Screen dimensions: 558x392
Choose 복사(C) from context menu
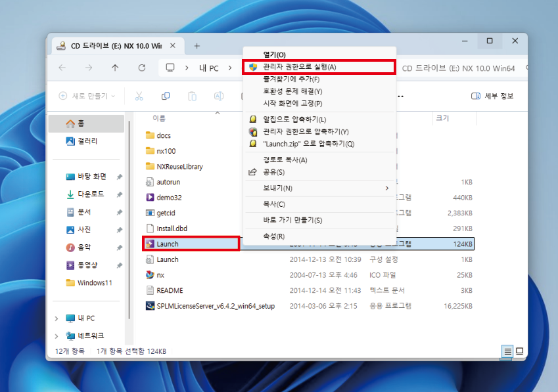pos(319,204)
